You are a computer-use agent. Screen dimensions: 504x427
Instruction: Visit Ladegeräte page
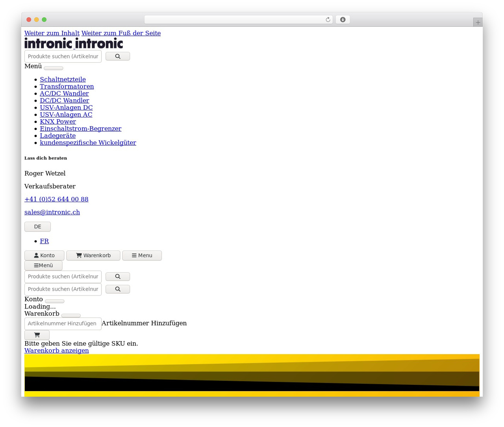click(58, 136)
